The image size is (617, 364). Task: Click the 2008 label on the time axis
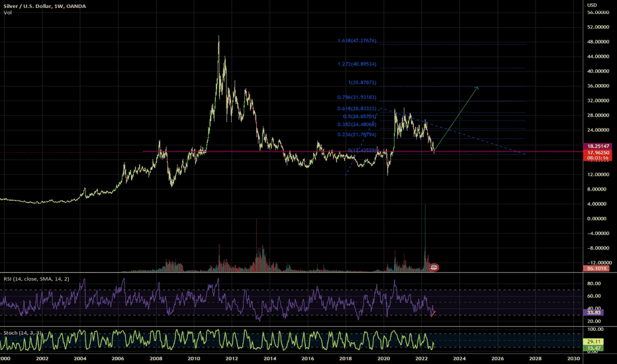[156, 359]
